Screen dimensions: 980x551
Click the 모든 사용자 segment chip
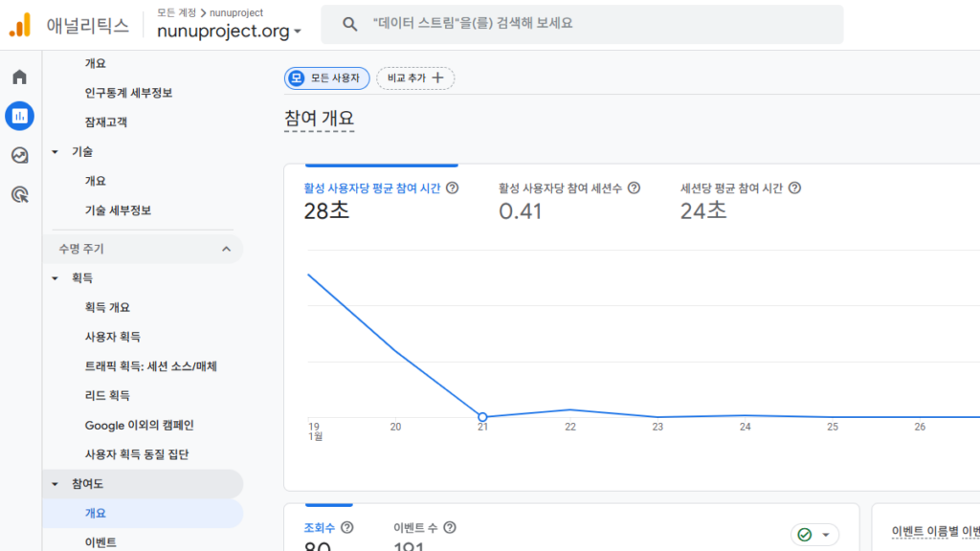(326, 78)
